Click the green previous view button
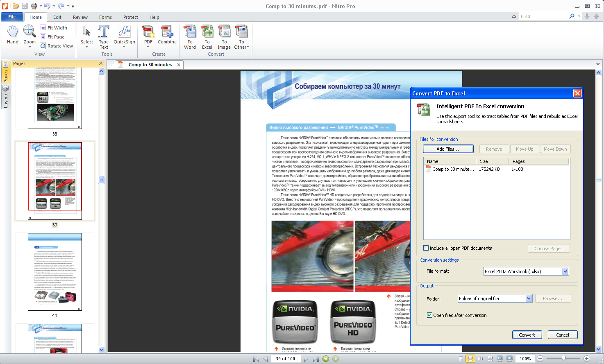The width and height of the screenshot is (604, 364). 326,359
